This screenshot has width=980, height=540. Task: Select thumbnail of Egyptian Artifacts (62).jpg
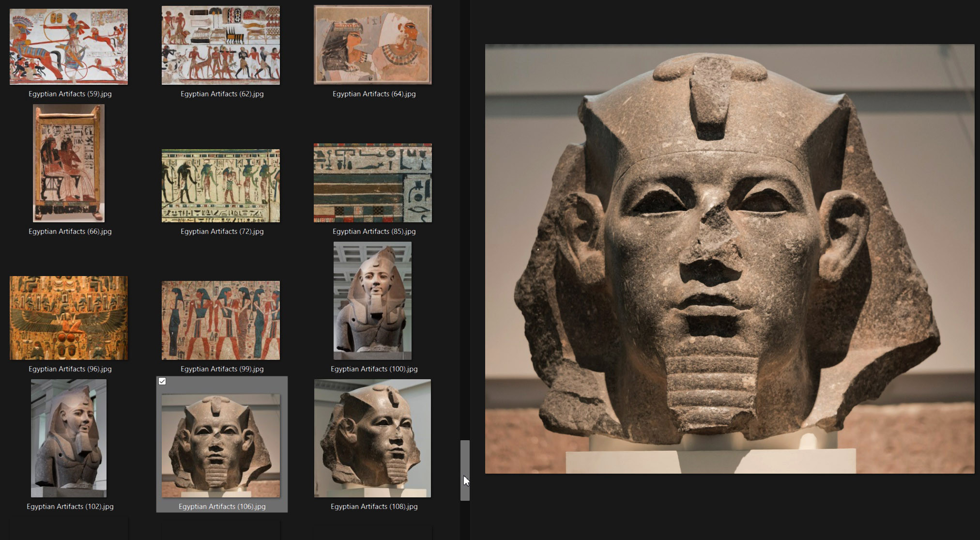coord(221,45)
